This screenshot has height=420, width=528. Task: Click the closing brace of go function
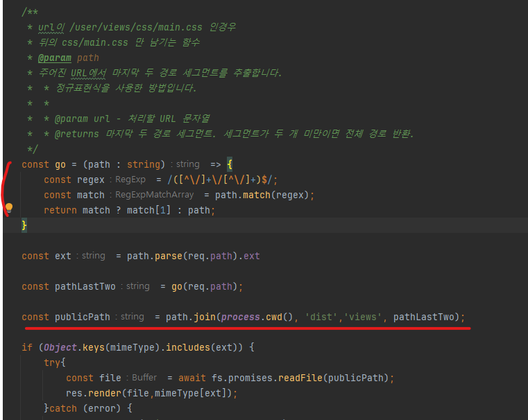(24, 225)
